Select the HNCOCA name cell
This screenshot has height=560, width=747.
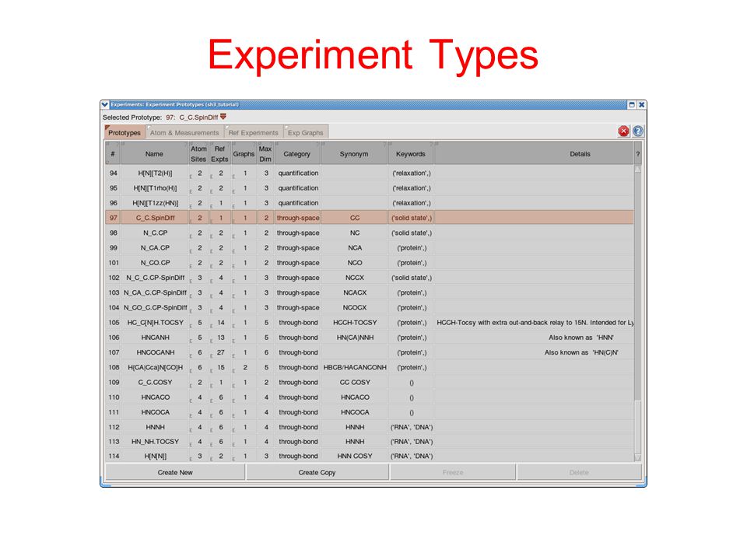(155, 412)
